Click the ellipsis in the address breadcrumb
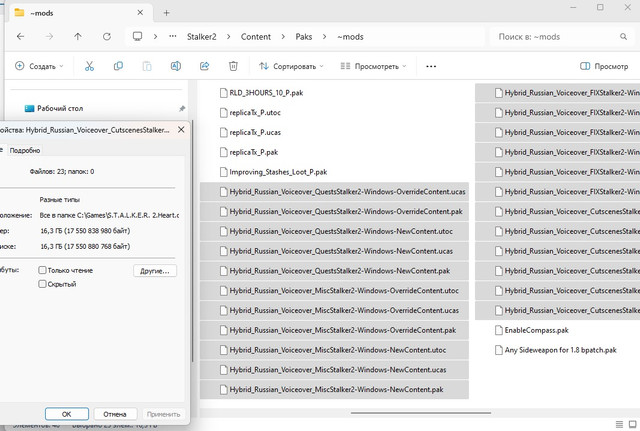This screenshot has height=431, width=640. point(173,36)
